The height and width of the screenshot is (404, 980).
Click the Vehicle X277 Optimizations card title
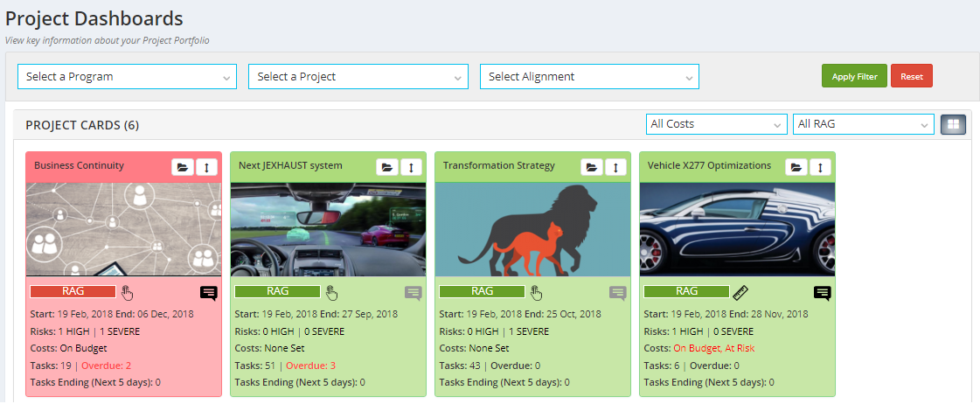pyautogui.click(x=709, y=166)
